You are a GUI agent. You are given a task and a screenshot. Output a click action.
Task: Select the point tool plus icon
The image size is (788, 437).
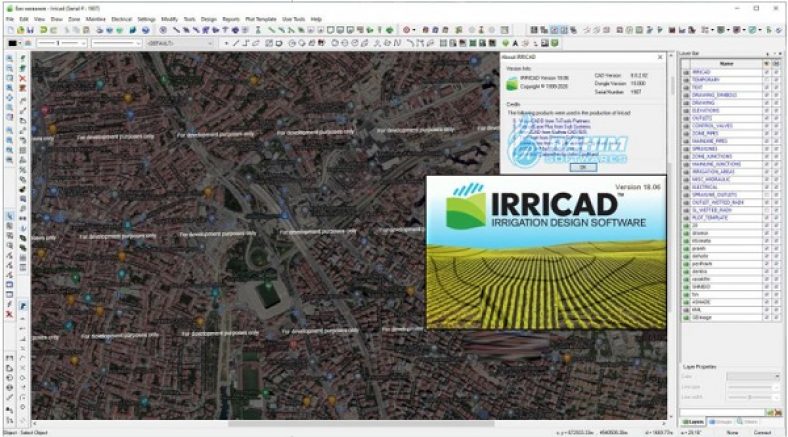click(226, 44)
